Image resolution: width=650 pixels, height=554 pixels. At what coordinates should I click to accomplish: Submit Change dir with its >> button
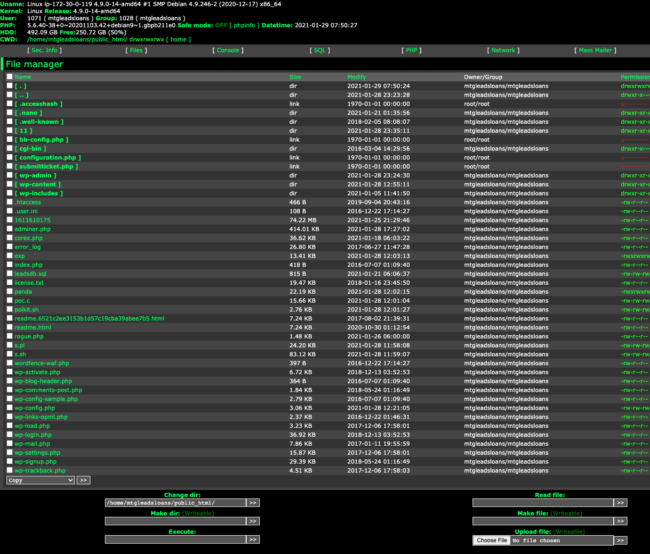(253, 503)
